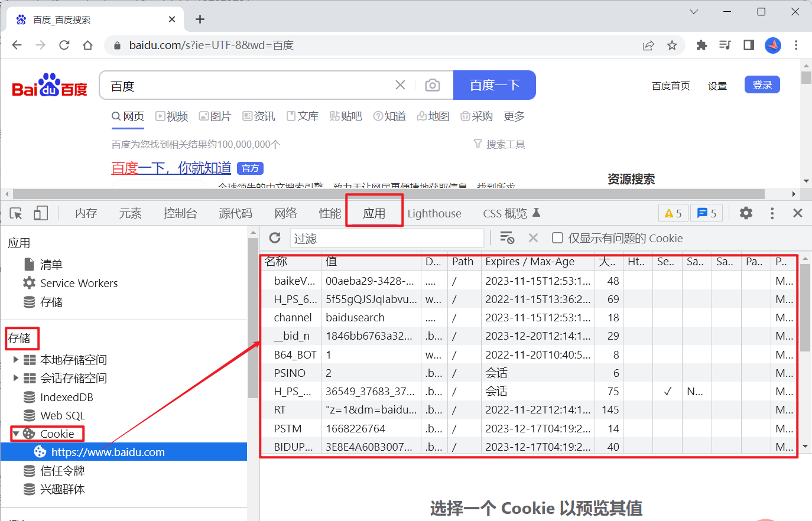The width and height of the screenshot is (812, 521).
Task: Switch to the 性能 tab
Action: click(330, 213)
